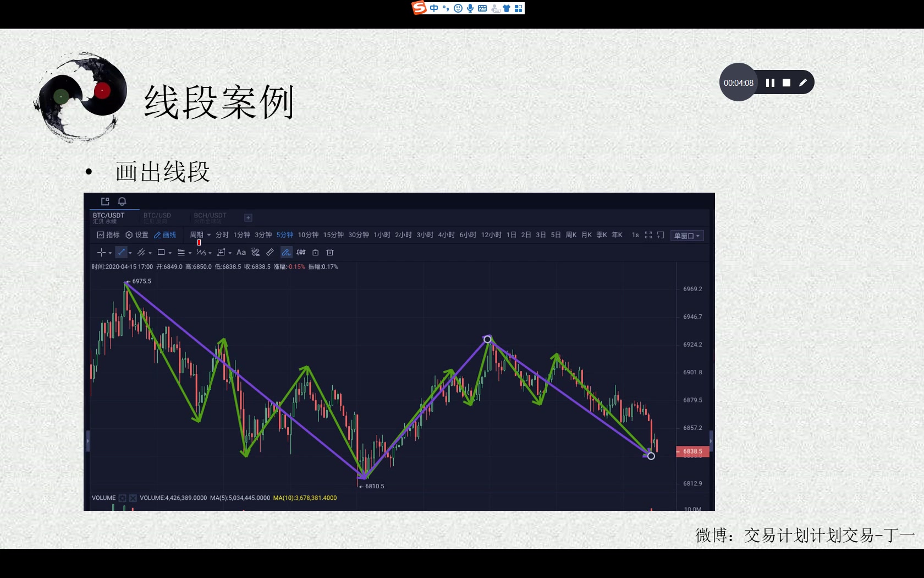Expand the Fibonacci tool options arrow
This screenshot has height=578, width=924.
pos(190,253)
